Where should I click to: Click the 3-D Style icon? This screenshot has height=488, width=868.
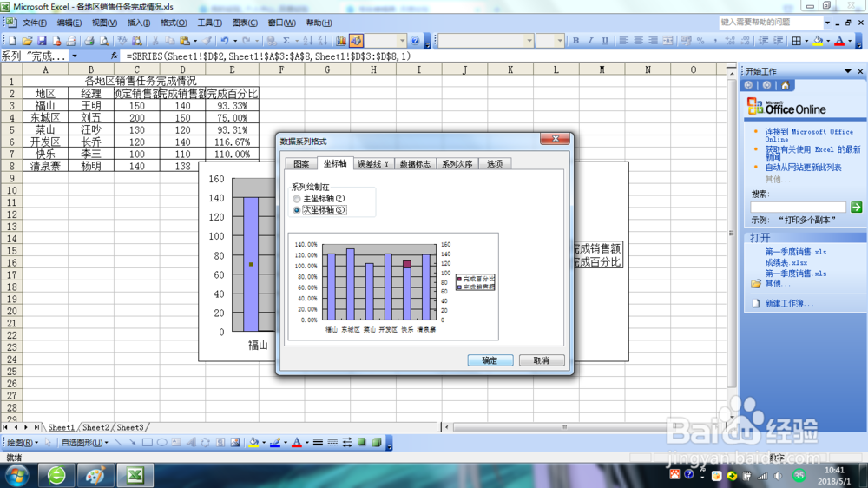click(x=377, y=443)
